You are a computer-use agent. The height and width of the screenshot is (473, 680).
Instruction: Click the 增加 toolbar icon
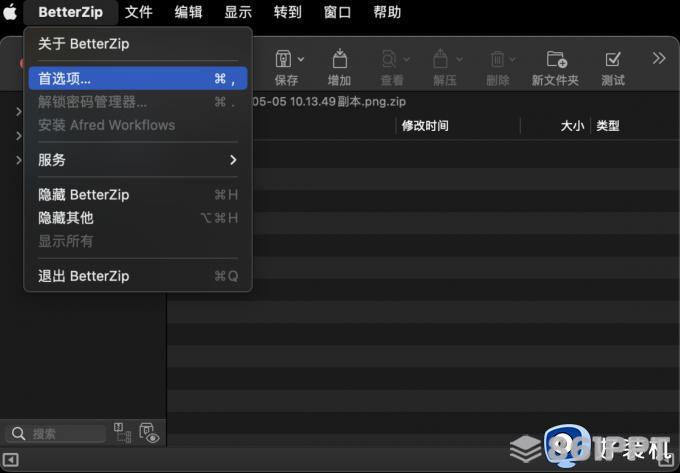tap(340, 59)
